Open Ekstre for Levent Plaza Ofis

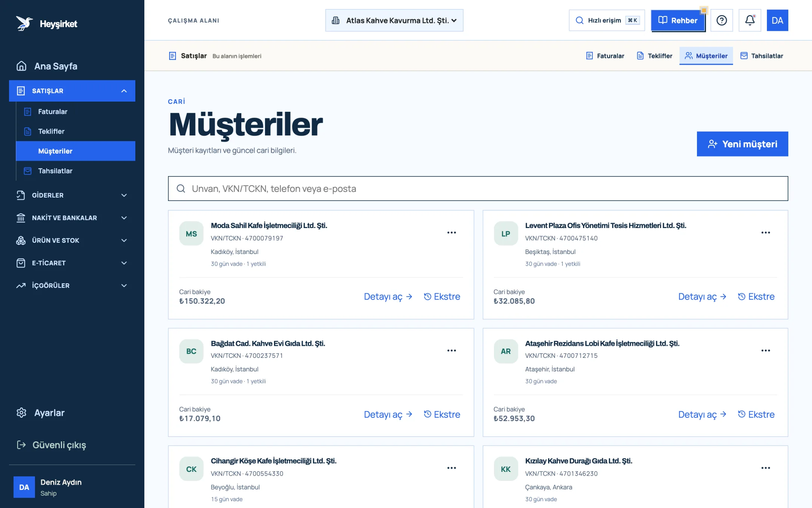point(756,297)
